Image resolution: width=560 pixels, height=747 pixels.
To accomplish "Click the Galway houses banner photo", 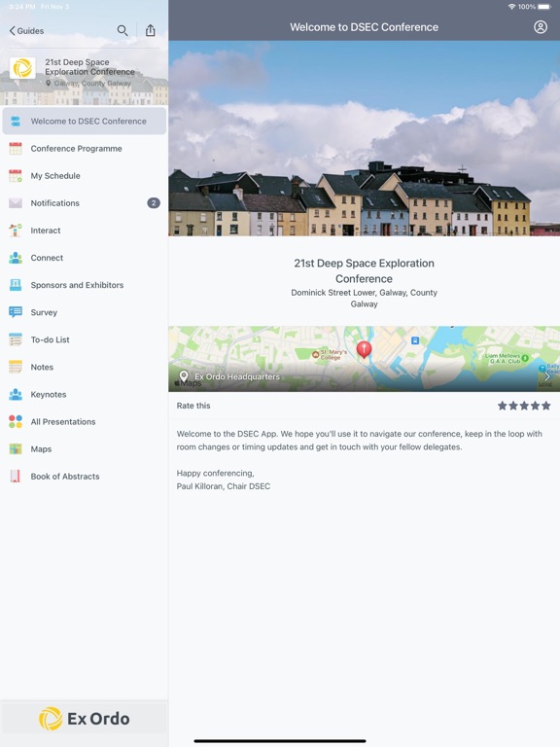I will click(x=365, y=138).
